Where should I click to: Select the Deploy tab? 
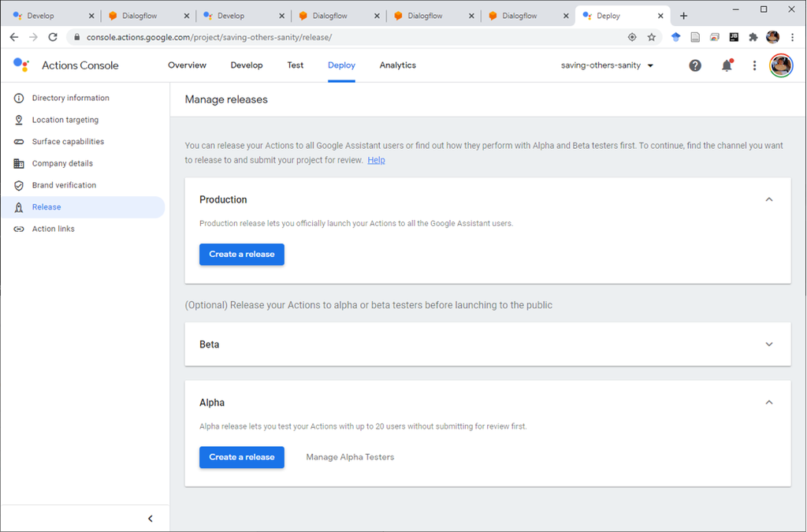[x=342, y=65]
